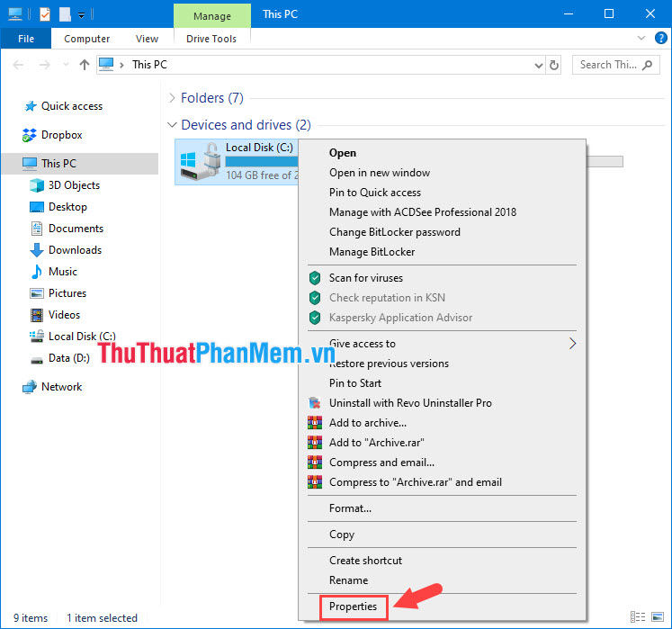The width and height of the screenshot is (672, 629).
Task: Open Dropbox in the navigation pane
Action: click(61, 135)
